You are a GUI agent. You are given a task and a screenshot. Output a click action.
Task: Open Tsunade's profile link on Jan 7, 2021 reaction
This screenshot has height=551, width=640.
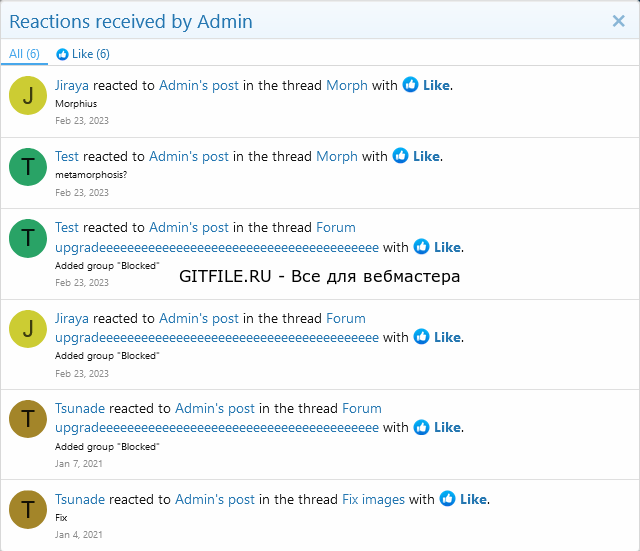tap(80, 409)
